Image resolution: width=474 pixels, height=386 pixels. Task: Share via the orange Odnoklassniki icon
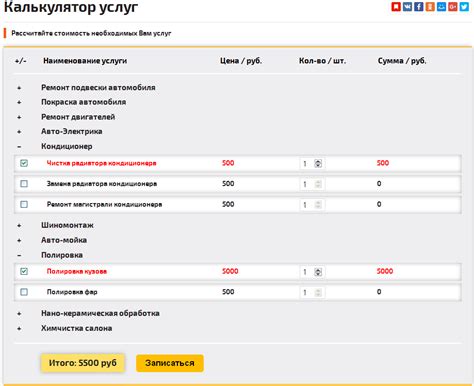(x=430, y=6)
